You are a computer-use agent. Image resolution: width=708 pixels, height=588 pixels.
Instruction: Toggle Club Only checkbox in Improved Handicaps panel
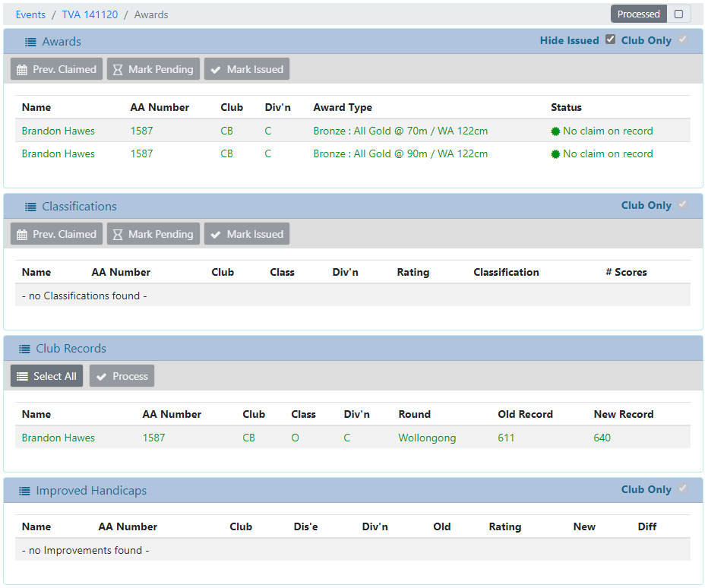click(683, 488)
